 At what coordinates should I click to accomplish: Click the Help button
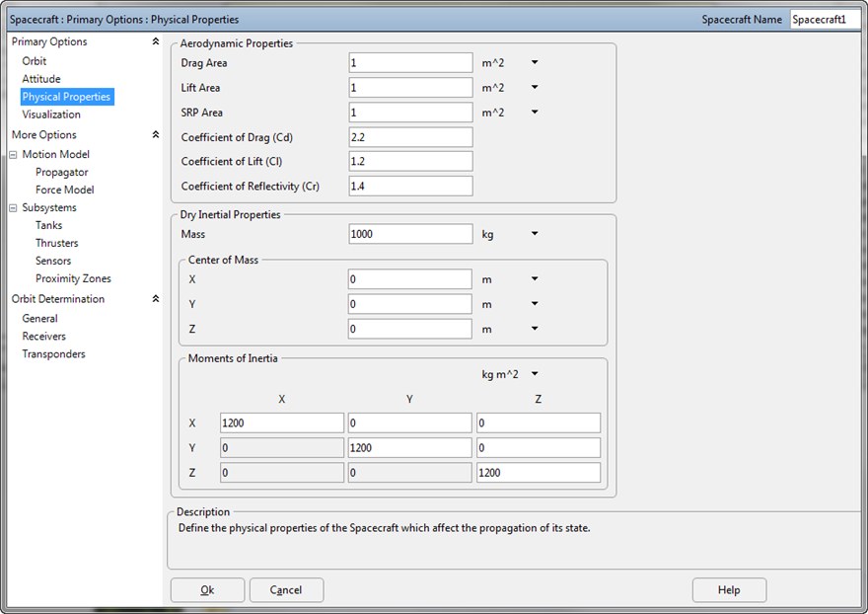coord(729,590)
